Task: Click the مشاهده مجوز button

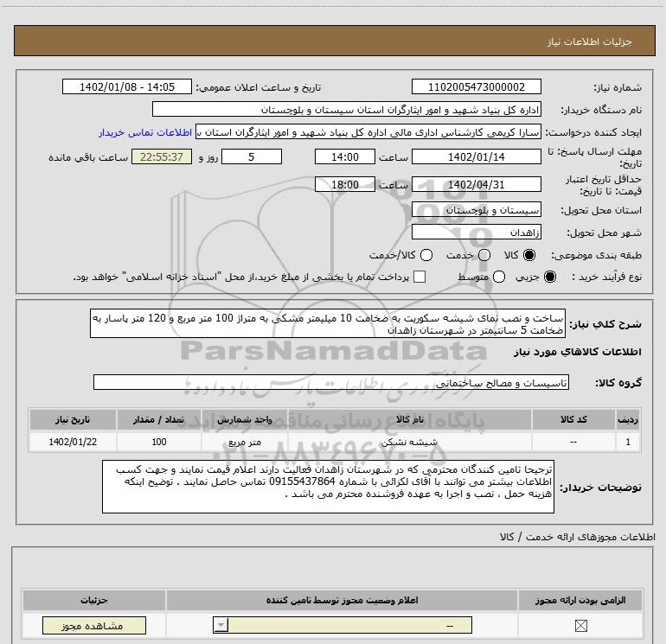Action: 94,625
